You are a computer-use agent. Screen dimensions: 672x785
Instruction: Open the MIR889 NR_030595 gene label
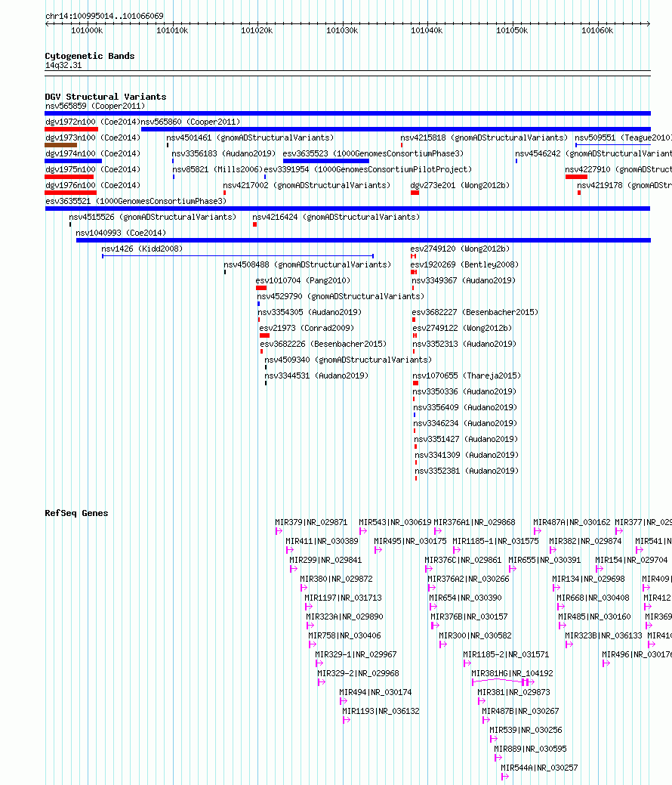click(x=530, y=749)
